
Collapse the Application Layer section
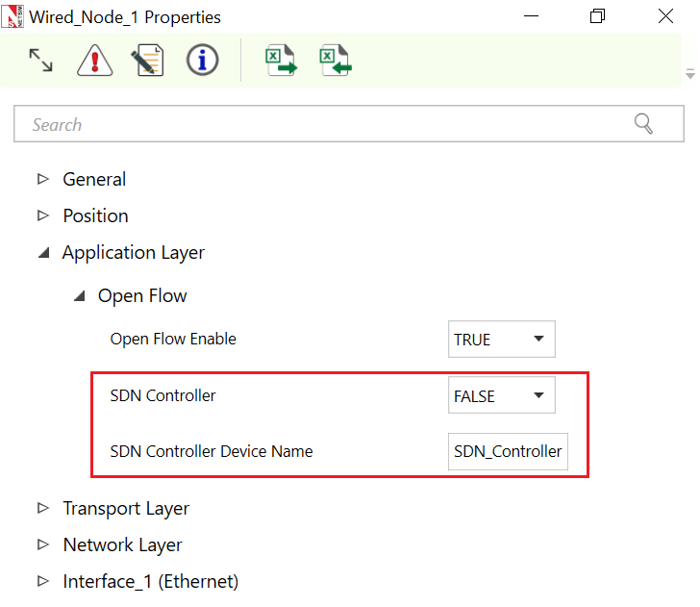(x=42, y=253)
